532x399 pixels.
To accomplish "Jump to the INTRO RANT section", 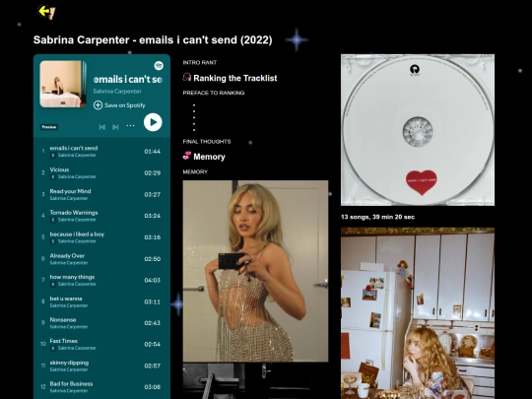I will [x=199, y=62].
